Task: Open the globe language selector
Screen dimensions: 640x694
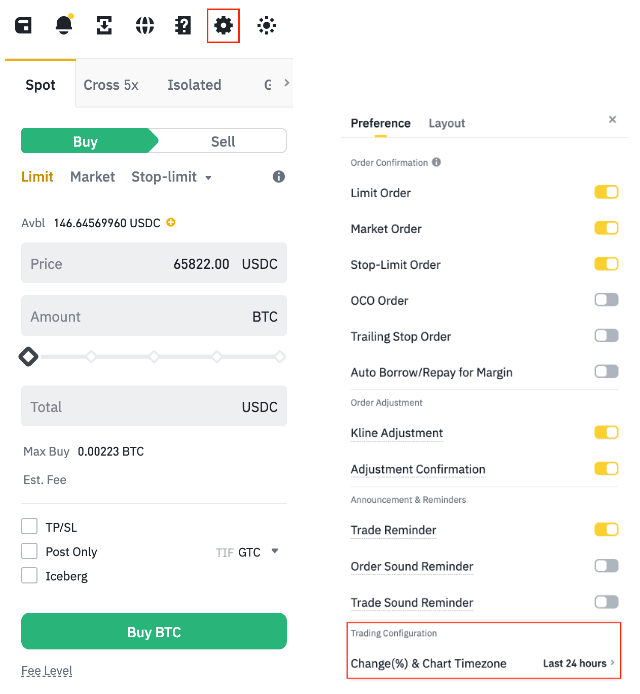Action: (145, 26)
